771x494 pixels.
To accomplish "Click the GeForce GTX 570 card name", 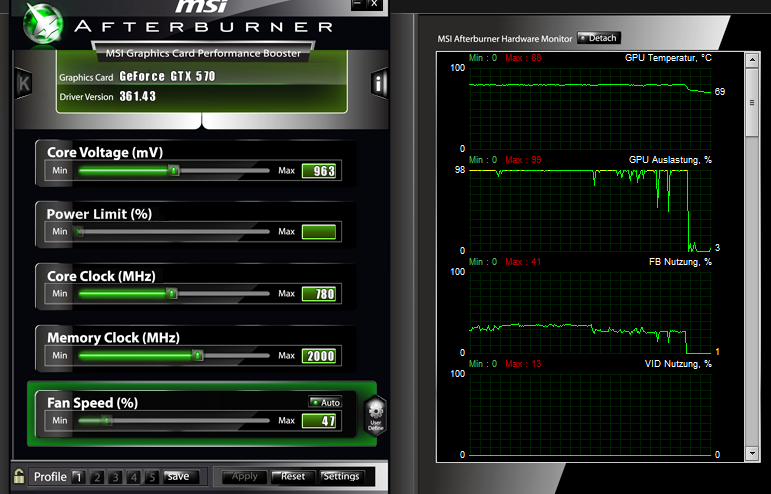I will click(167, 76).
